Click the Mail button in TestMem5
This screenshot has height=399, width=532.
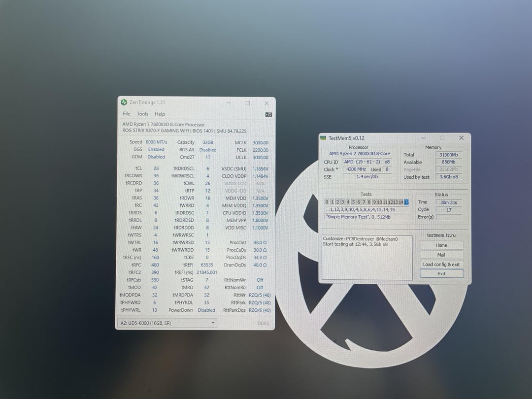point(441,255)
